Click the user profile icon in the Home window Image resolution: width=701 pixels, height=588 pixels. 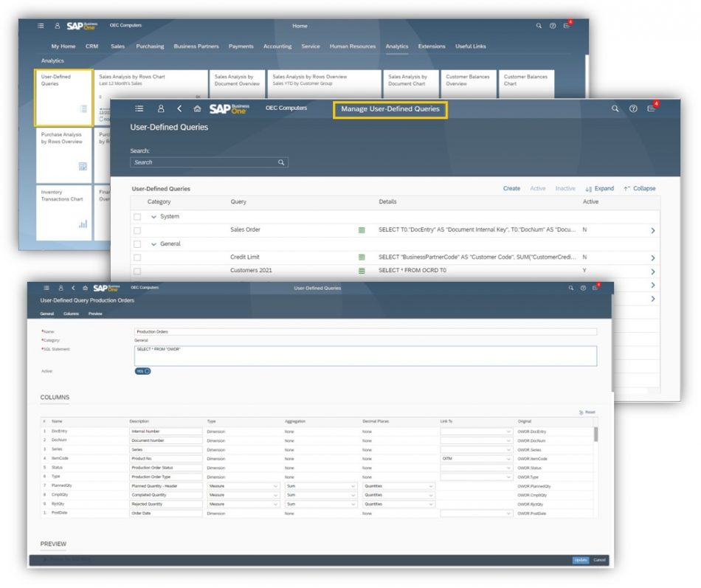[58, 26]
